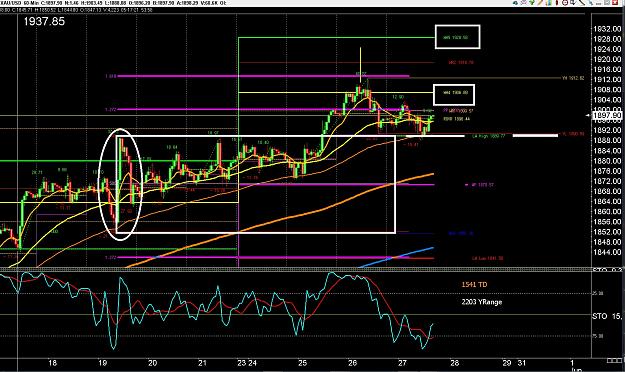
Task: Click date 20 on time axis
Action: 152,363
